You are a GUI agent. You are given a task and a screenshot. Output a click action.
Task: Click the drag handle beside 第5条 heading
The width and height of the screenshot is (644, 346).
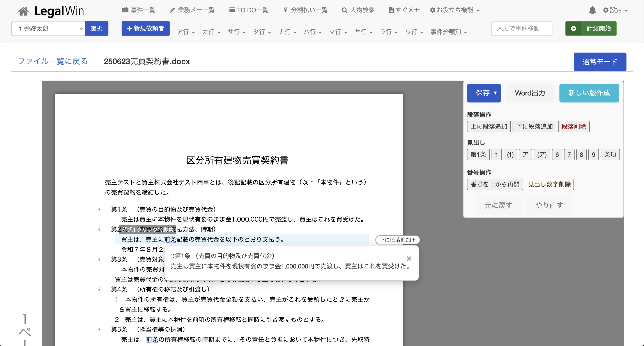tap(99, 330)
